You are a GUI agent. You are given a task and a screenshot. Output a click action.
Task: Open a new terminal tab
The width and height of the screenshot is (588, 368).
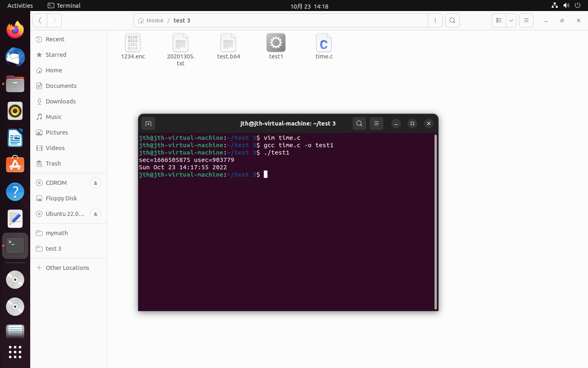click(x=148, y=123)
